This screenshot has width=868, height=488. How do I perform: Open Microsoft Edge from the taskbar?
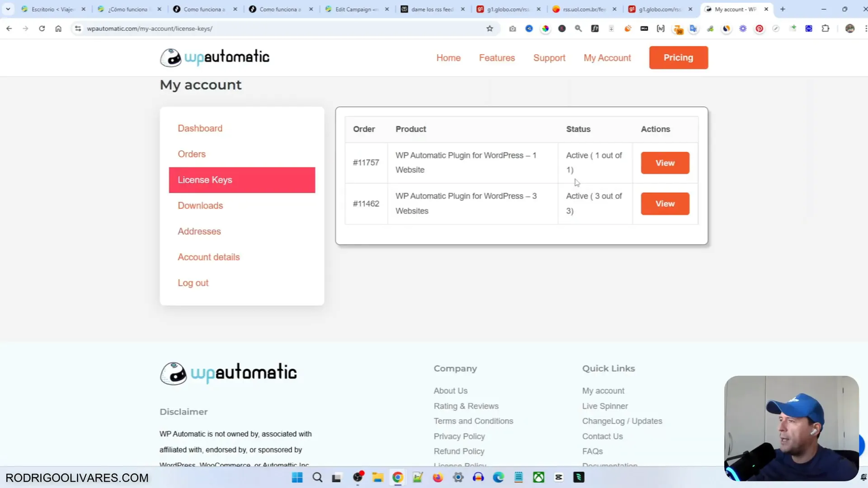click(x=498, y=477)
